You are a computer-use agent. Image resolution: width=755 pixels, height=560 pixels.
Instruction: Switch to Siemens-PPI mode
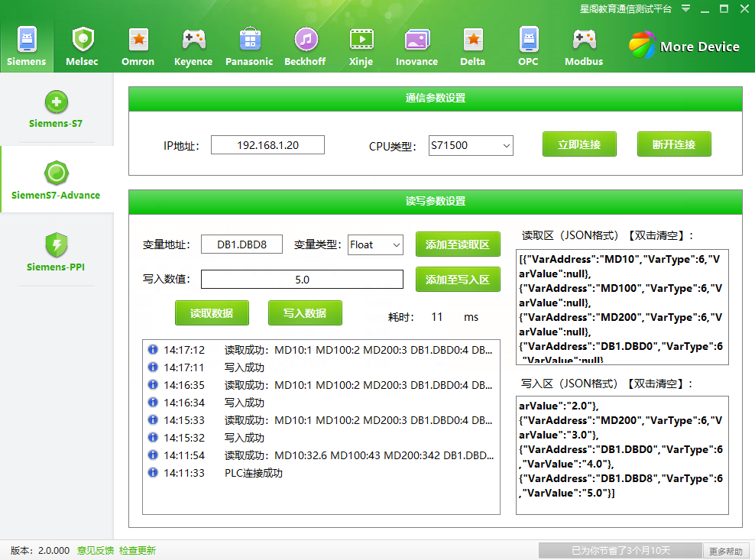pos(55,252)
